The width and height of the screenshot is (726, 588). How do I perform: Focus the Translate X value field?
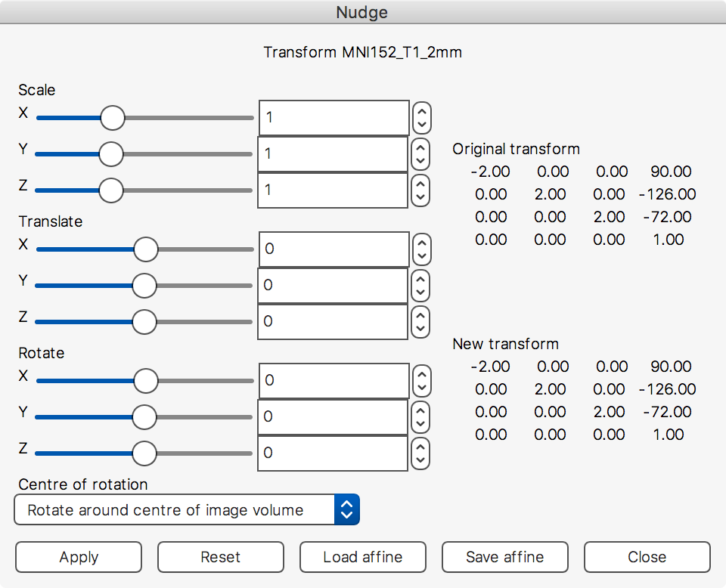pos(334,249)
